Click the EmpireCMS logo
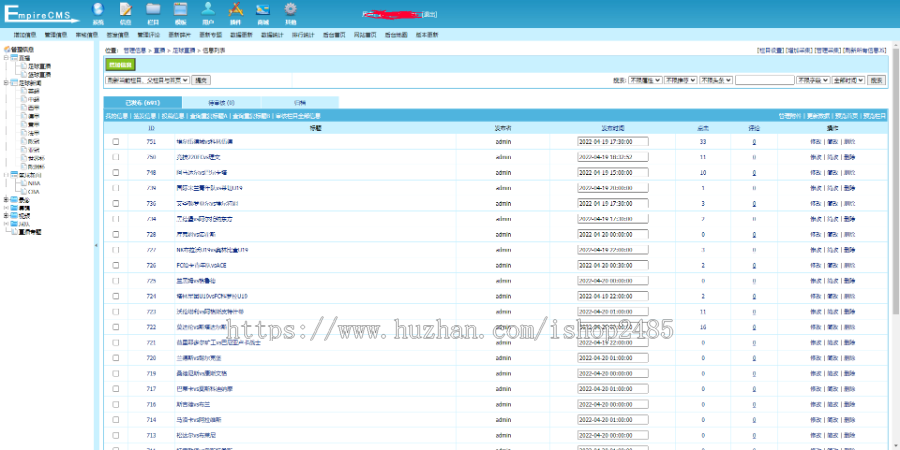The image size is (900, 450). click(x=40, y=14)
